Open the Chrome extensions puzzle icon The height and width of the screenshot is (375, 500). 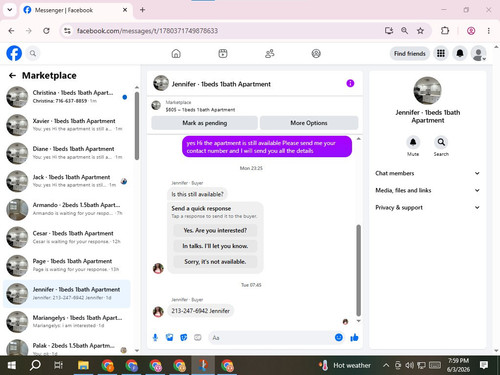click(445, 31)
